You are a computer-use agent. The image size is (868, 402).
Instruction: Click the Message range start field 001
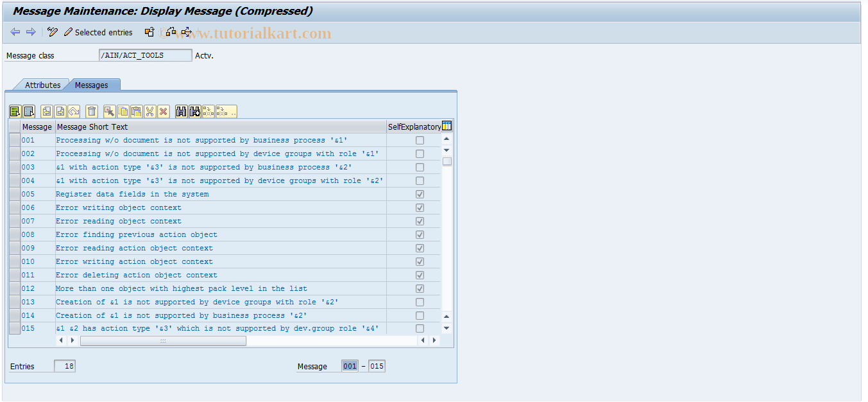(350, 366)
